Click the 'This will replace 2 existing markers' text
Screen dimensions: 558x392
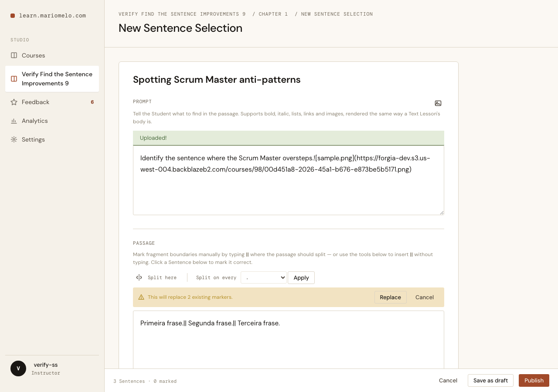point(190,297)
